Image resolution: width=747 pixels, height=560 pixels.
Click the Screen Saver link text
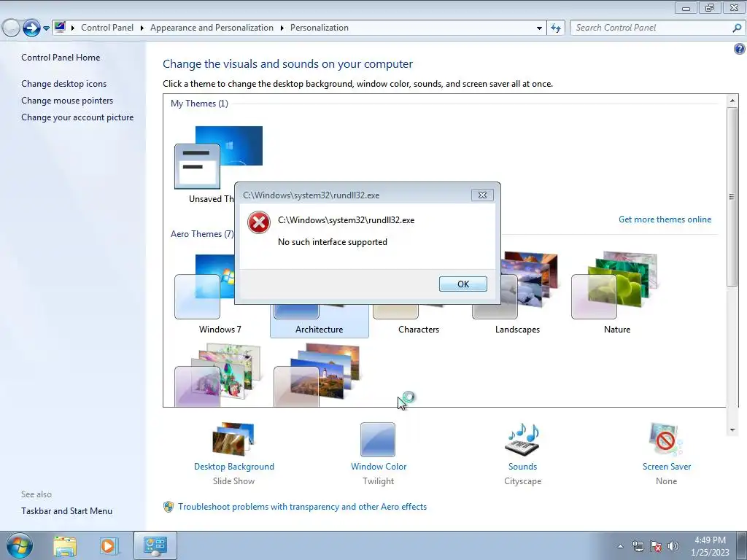(x=667, y=467)
